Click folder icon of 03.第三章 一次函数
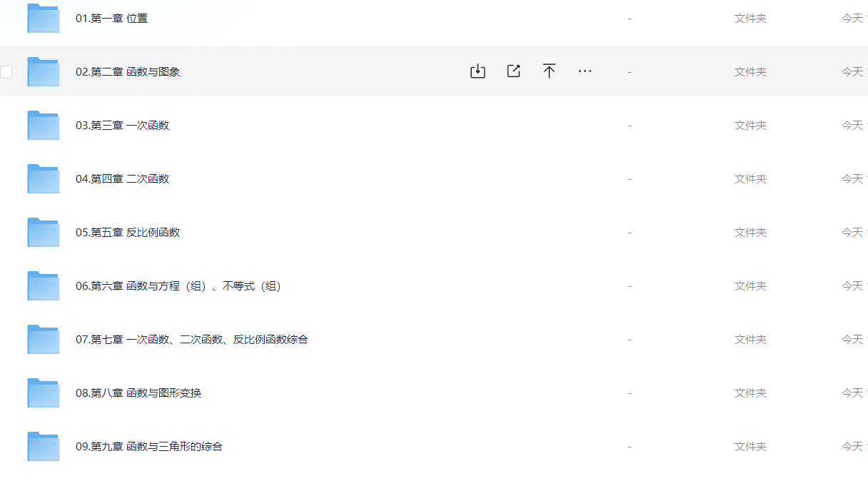 (x=44, y=125)
